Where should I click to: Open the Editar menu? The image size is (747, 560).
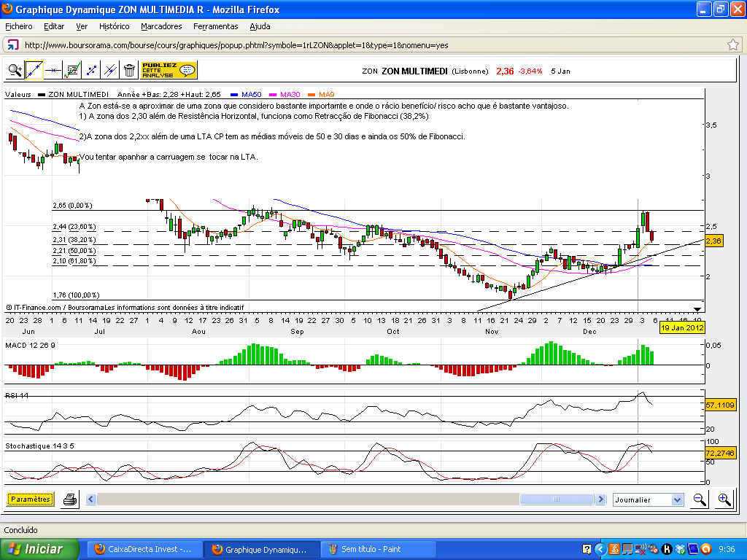pos(54,27)
